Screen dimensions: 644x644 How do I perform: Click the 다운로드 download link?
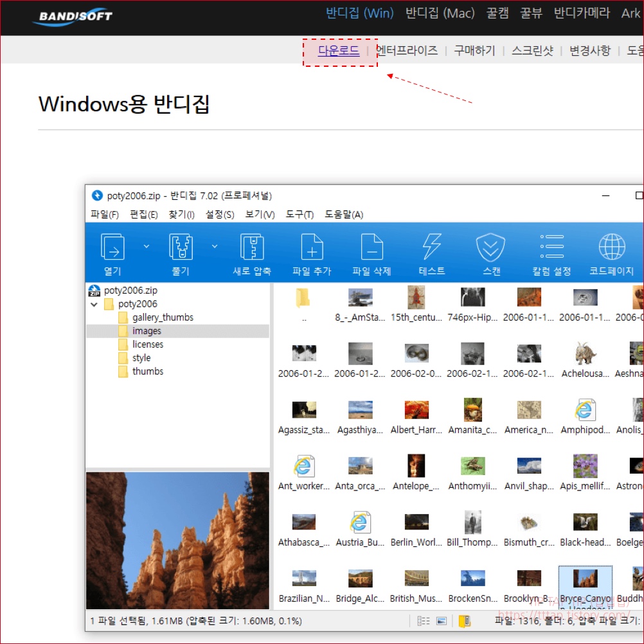(339, 51)
